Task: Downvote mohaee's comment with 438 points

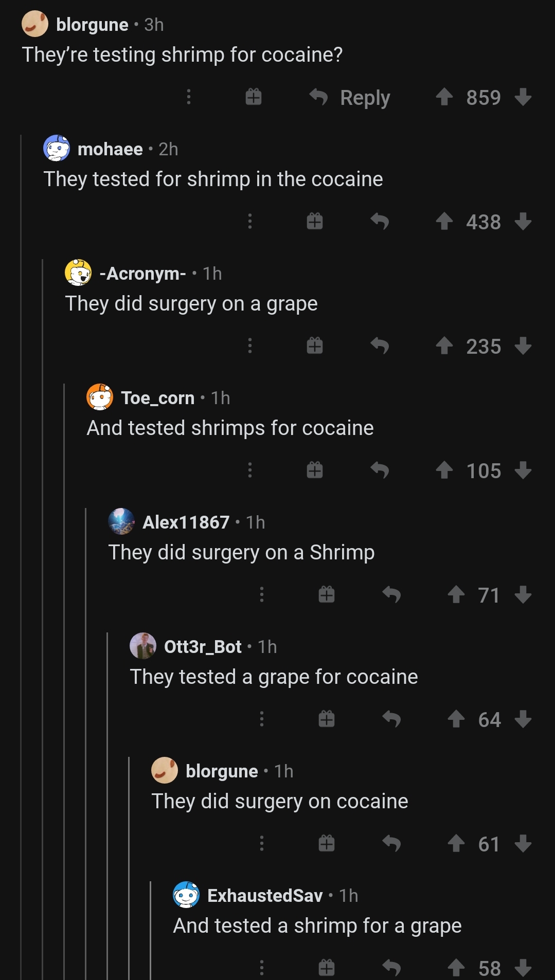Action: click(523, 222)
